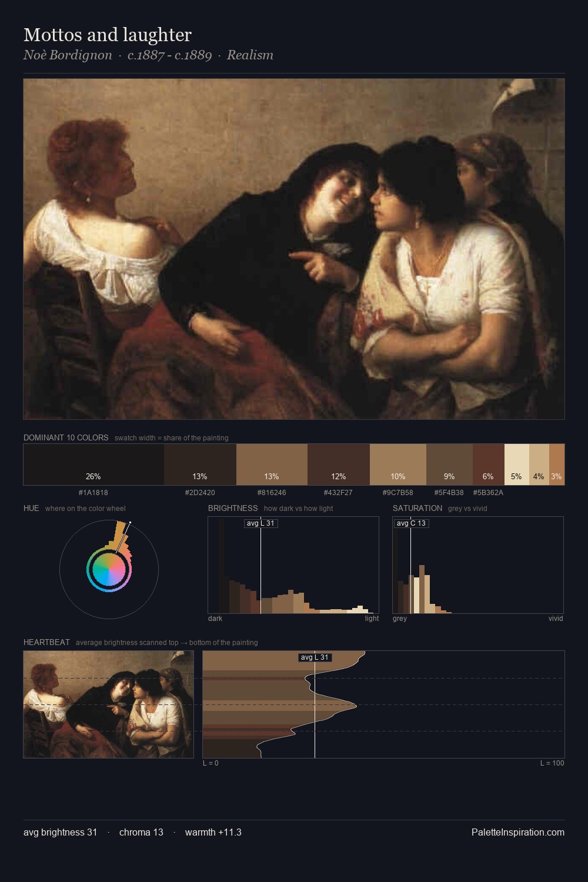The image size is (588, 882).
Task: Click the small heartbeat painting thumbnail
Action: [108, 704]
